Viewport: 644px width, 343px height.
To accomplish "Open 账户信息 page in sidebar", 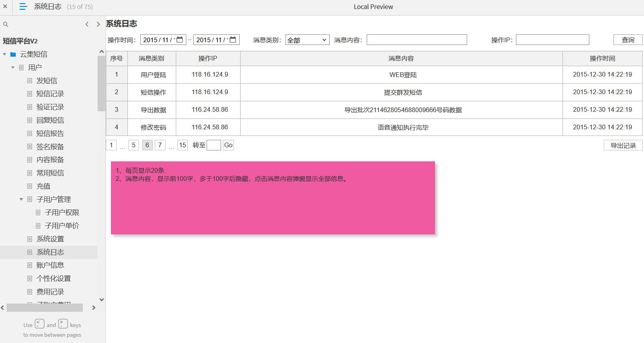I will (x=50, y=265).
